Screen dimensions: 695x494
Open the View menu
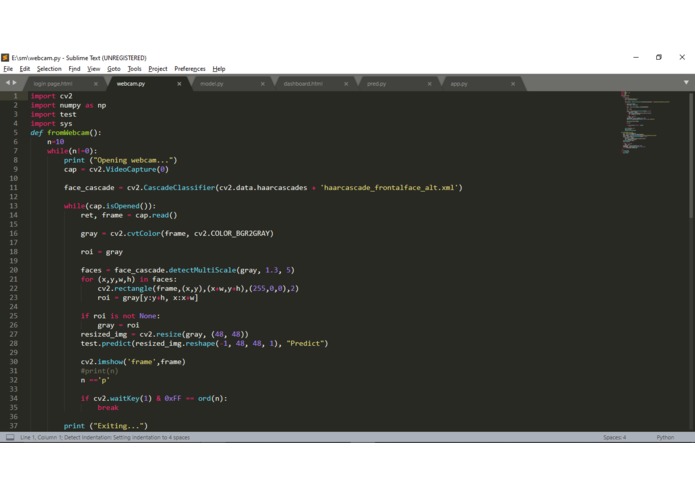tap(94, 69)
